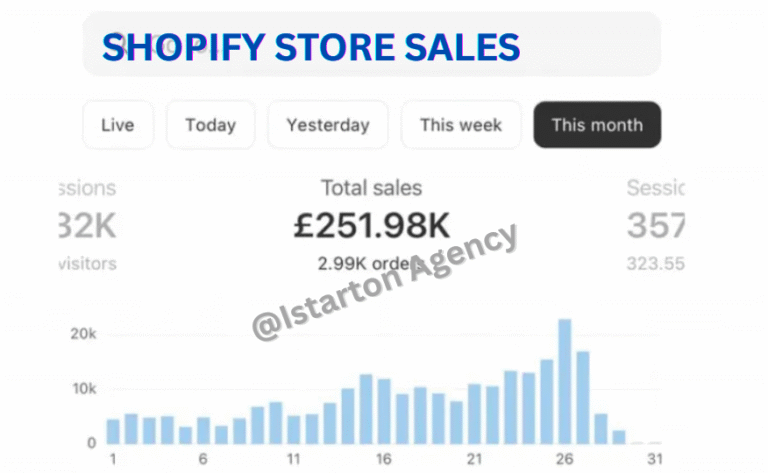This screenshot has width=768, height=473.
Task: Select the Today tab
Action: (x=210, y=125)
